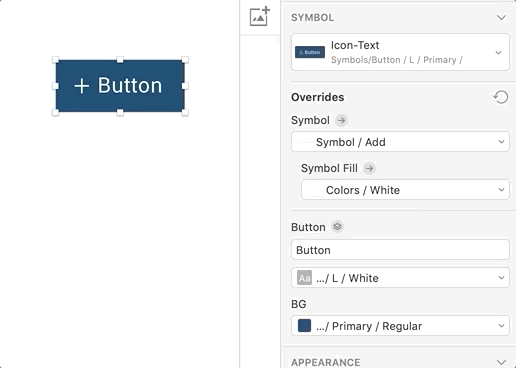516x368 pixels.
Task: Click the plus icon inside the canvas button
Action: tap(82, 86)
